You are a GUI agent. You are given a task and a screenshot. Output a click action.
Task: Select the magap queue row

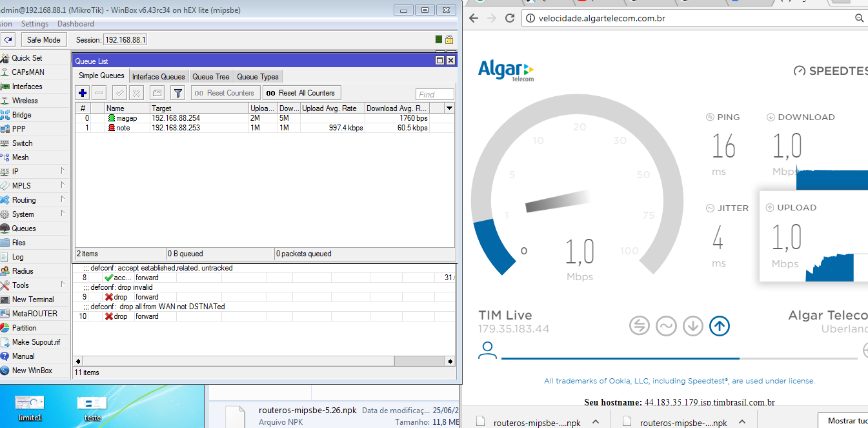click(x=265, y=118)
